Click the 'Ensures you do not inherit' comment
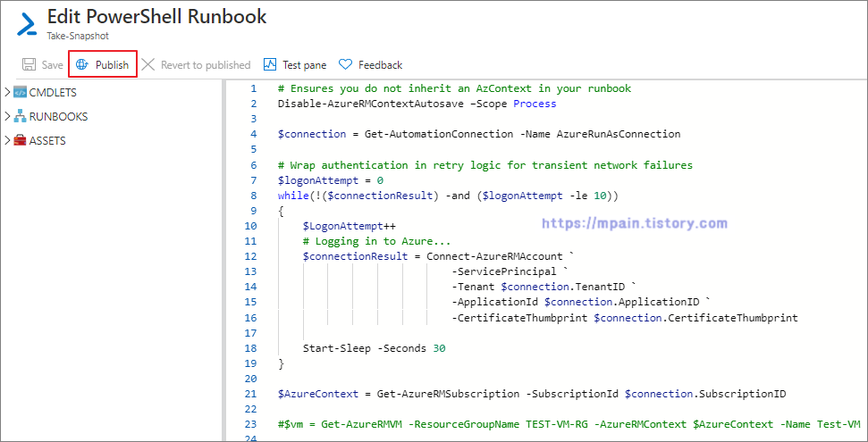The width and height of the screenshot is (868, 442). (x=454, y=88)
